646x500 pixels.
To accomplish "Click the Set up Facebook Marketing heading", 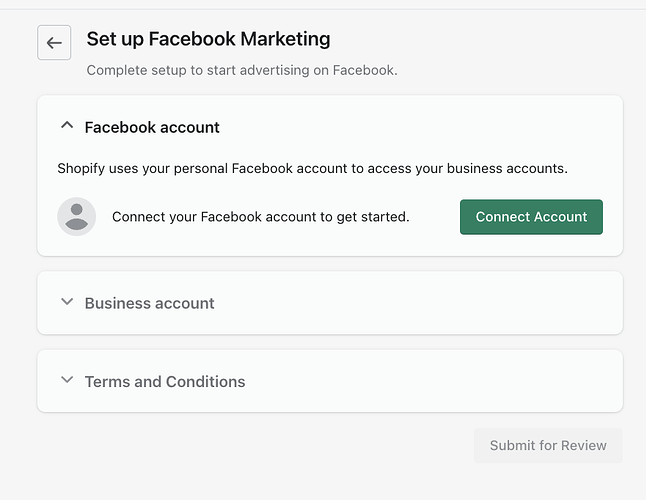I will pyautogui.click(x=208, y=40).
